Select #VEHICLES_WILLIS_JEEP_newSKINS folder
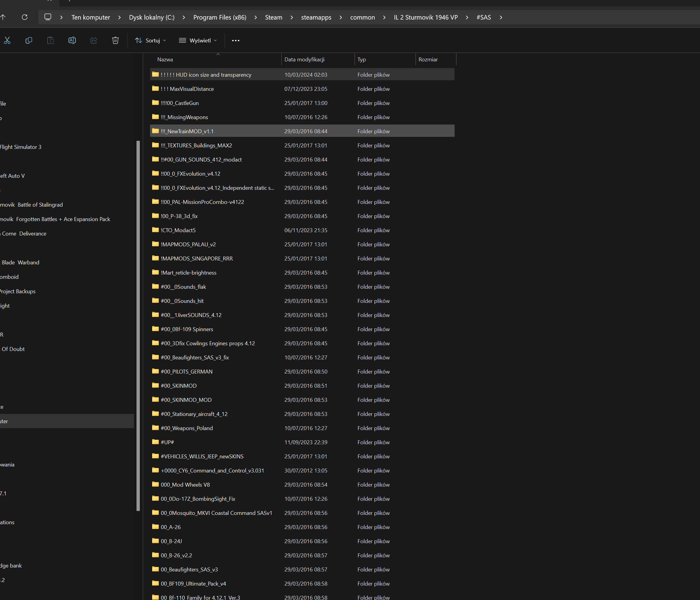This screenshot has width=700, height=600. pyautogui.click(x=302, y=457)
